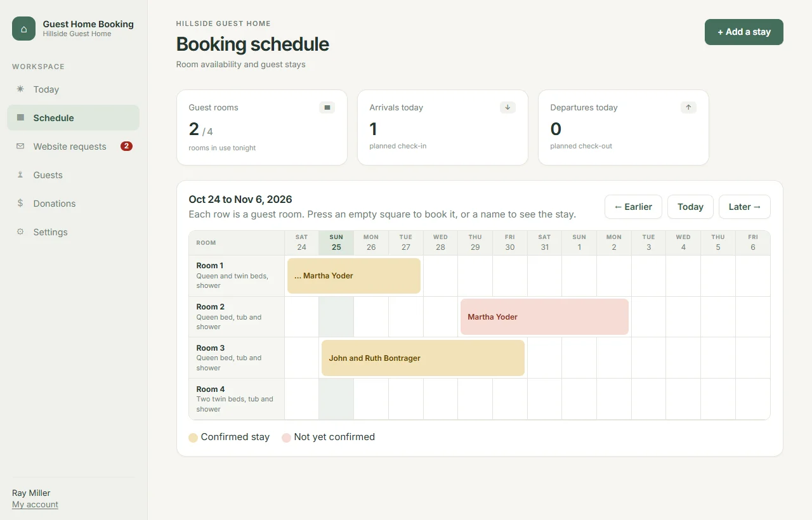Click the down-arrow icon on Arrivals today
This screenshot has height=520, width=812.
pyautogui.click(x=507, y=108)
